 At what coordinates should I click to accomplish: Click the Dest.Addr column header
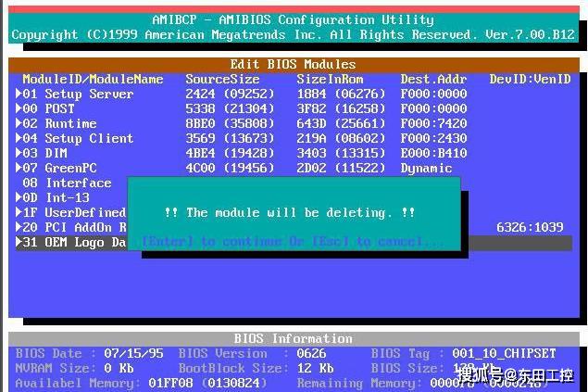point(434,79)
